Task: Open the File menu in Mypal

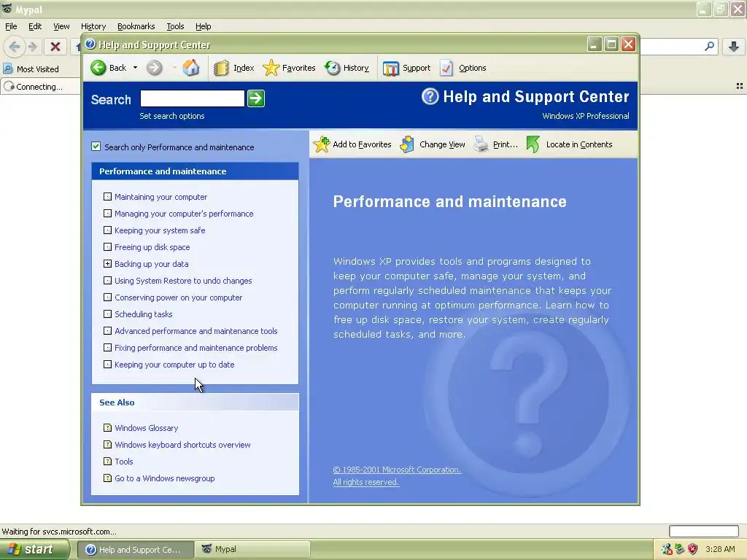Action: click(11, 26)
